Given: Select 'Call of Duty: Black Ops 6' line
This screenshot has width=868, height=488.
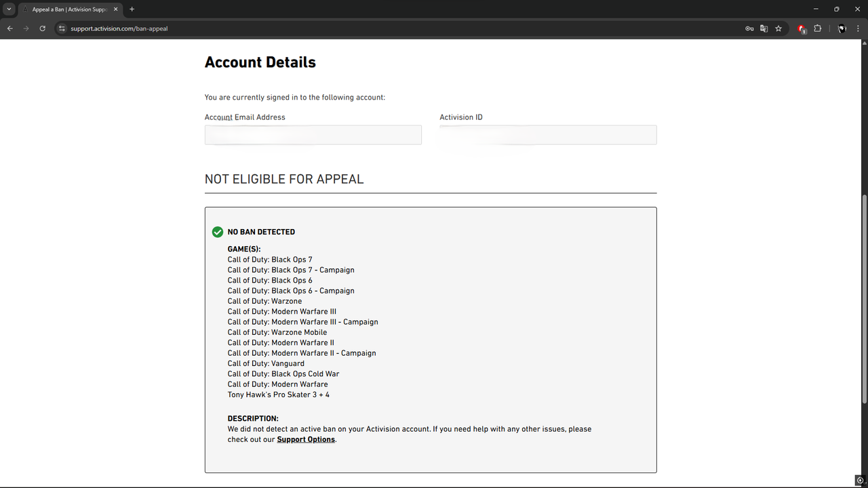Looking at the screenshot, I should click(270, 280).
